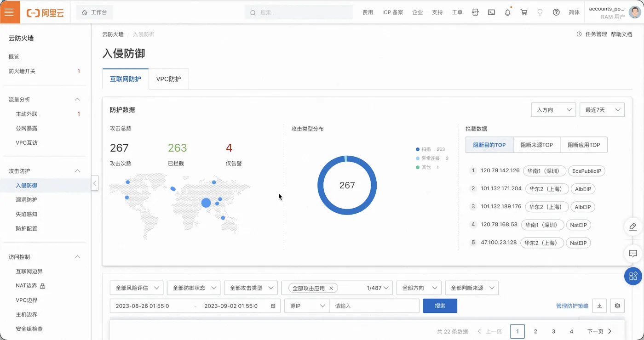Image resolution: width=644 pixels, height=340 pixels.
Task: Click the 请输入 input box
Action: [x=374, y=306]
